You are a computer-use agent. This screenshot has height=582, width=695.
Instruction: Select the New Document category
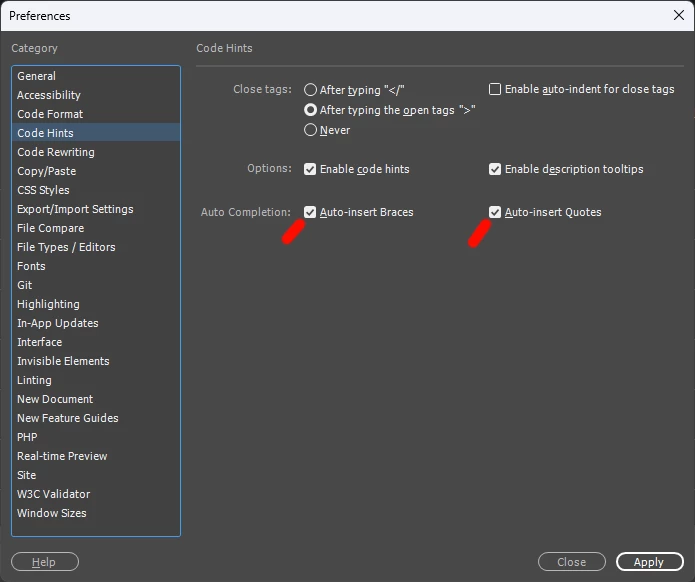96,399
